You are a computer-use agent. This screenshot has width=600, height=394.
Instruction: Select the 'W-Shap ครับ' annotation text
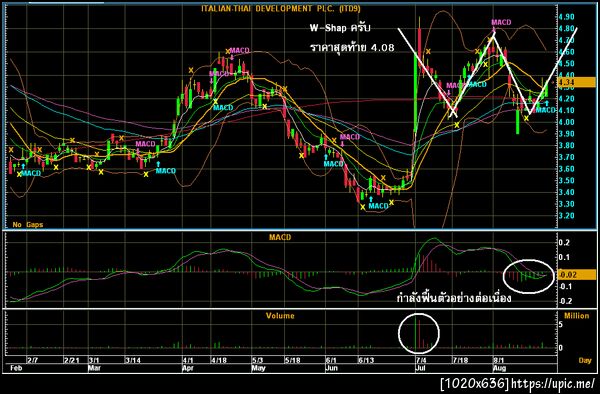(x=340, y=28)
